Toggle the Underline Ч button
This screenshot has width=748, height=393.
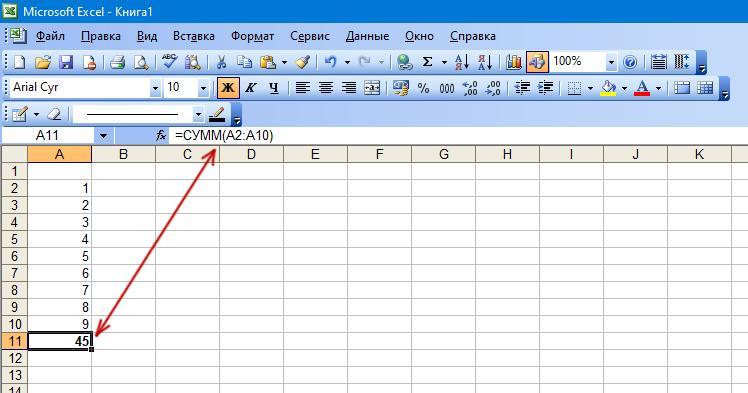pyautogui.click(x=273, y=88)
